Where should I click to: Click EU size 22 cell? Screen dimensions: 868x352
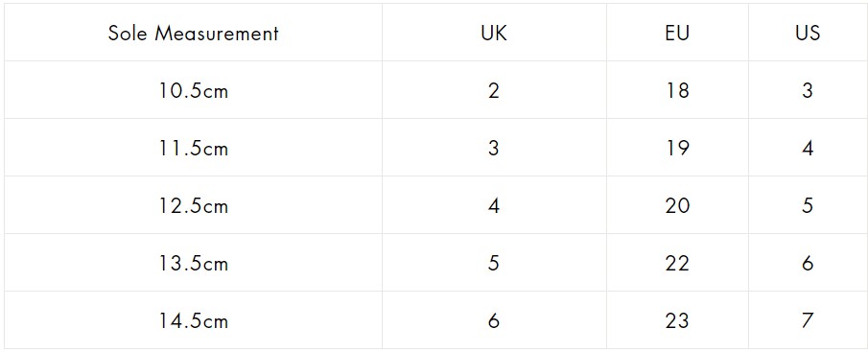[677, 264]
